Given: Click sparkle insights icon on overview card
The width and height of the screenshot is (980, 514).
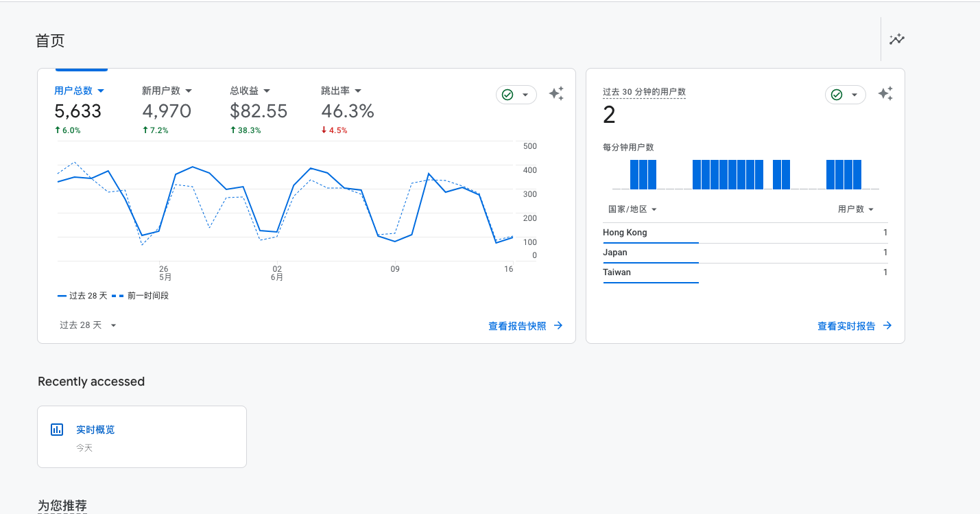Looking at the screenshot, I should pos(556,95).
